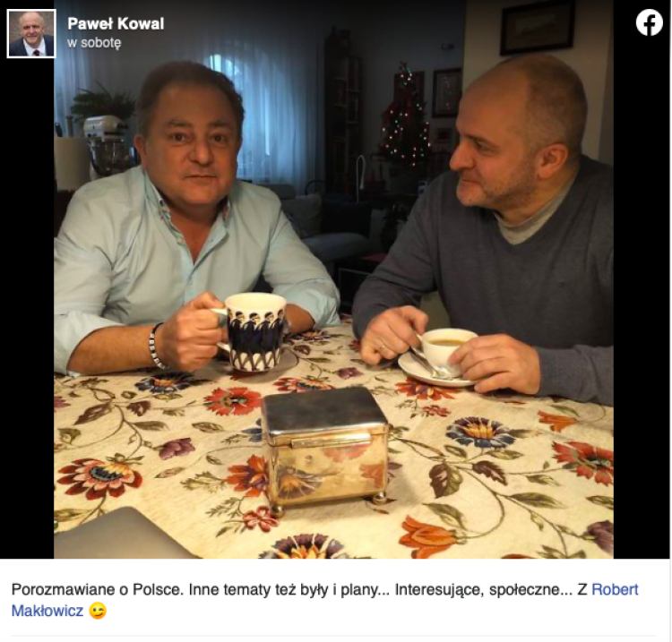This screenshot has width=672, height=642.
Task: Click the lit Christmas tree in background
Action: click(405, 117)
